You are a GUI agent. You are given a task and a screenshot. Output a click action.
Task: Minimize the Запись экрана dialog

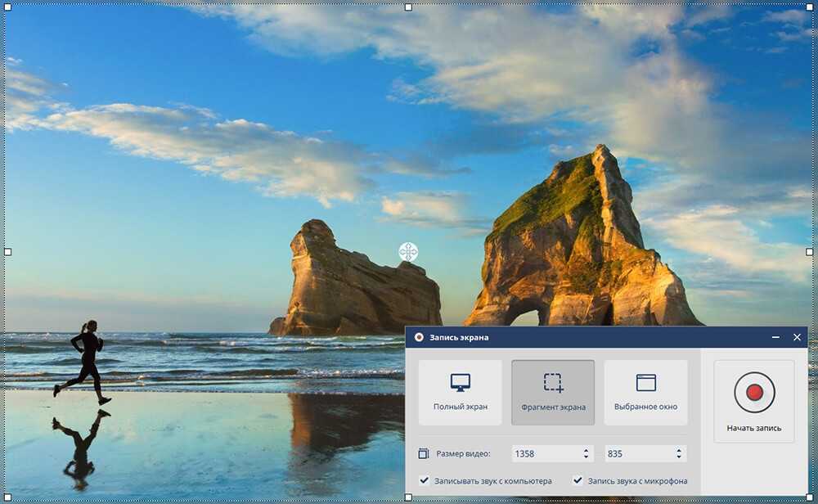775,337
